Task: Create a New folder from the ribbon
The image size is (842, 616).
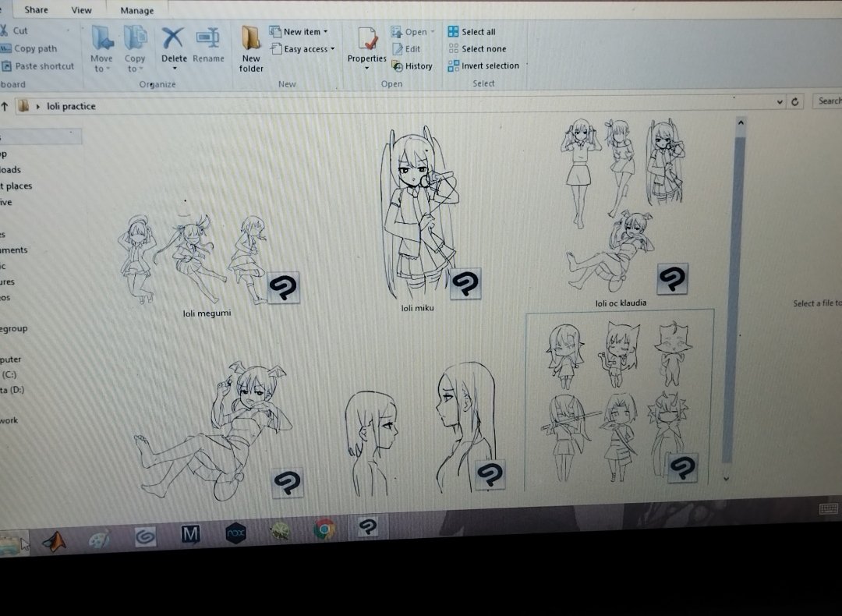Action: coord(251,48)
